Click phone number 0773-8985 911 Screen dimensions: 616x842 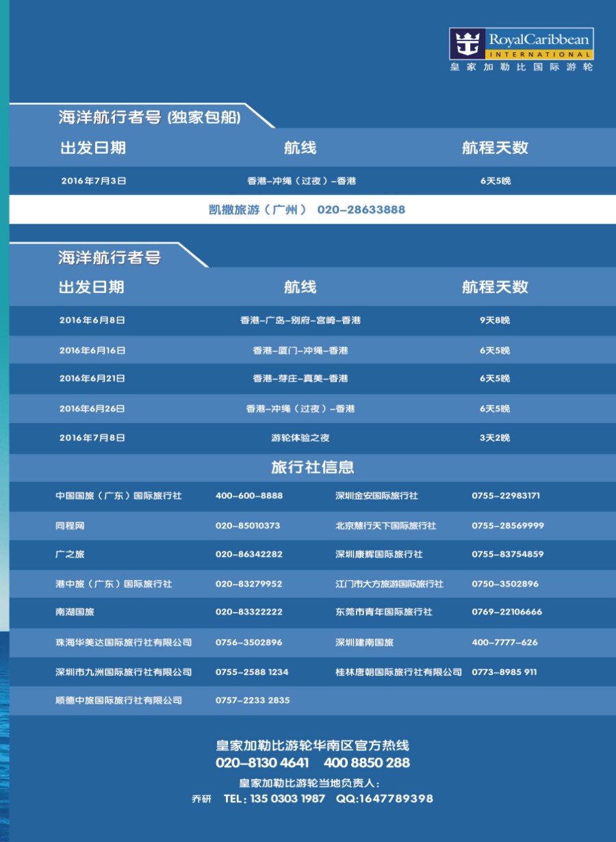[504, 672]
